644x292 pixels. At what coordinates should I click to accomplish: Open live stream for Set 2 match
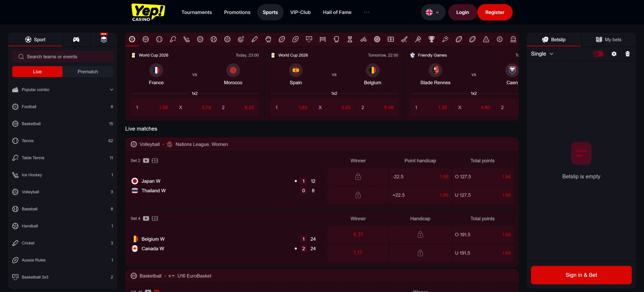click(146, 160)
